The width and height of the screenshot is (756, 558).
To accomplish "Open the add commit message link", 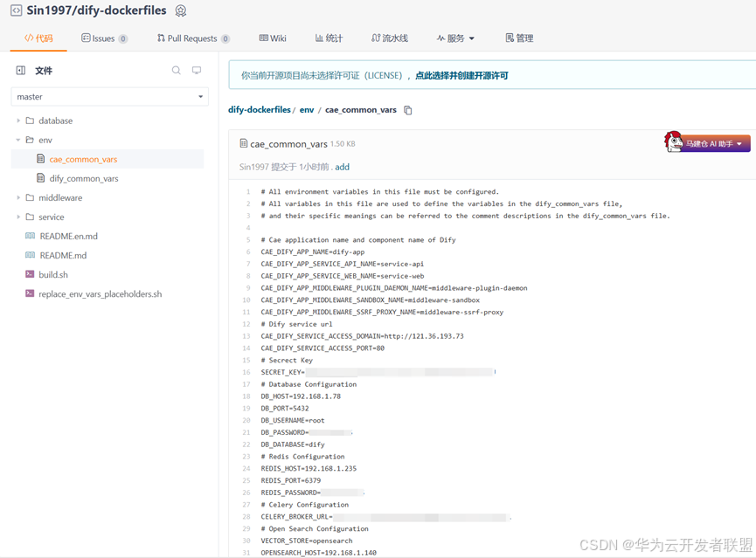I will (343, 167).
